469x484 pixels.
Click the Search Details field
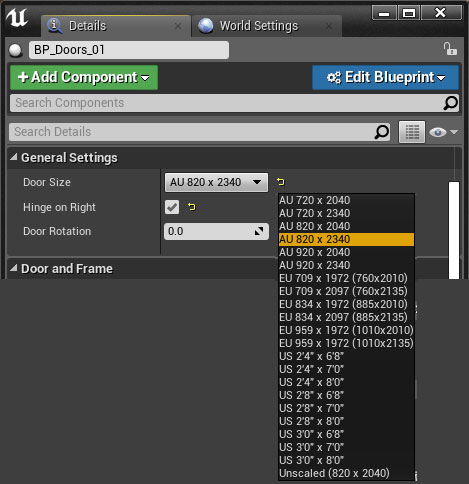(x=199, y=132)
